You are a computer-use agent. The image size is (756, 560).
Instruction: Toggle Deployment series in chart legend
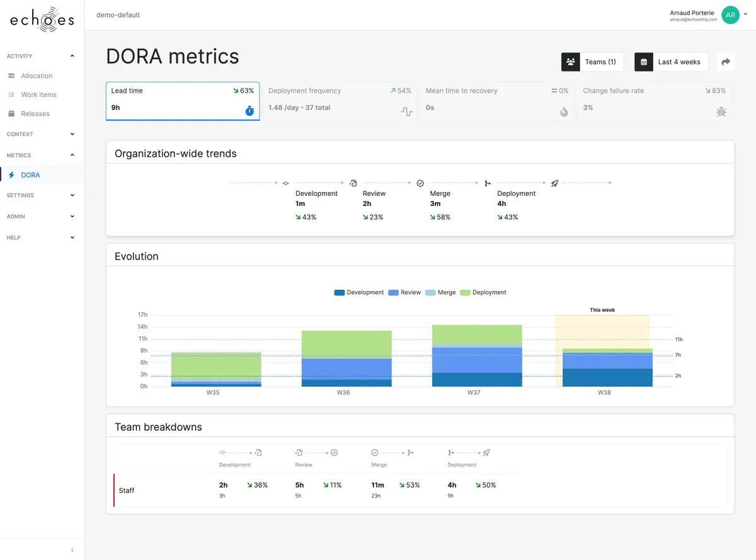point(483,292)
